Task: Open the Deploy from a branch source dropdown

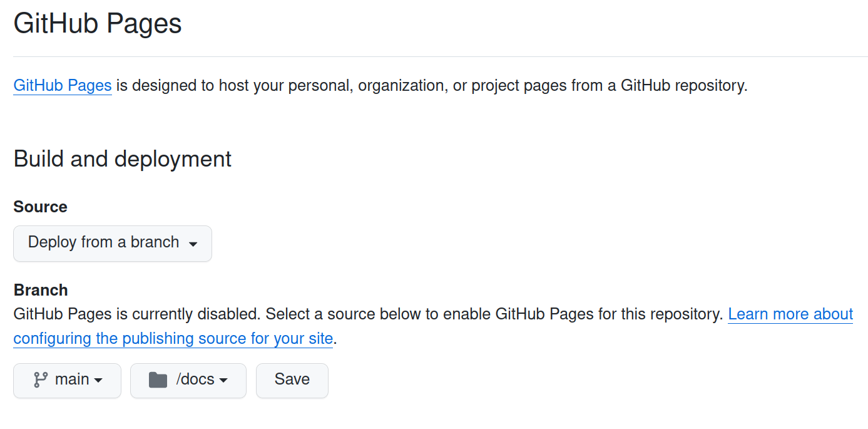Action: (x=113, y=243)
